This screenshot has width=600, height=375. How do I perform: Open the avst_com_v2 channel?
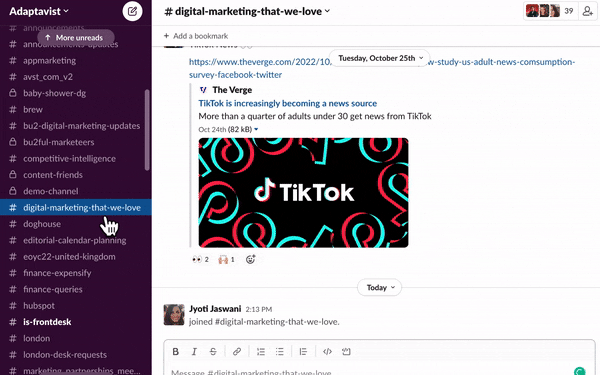76,77
